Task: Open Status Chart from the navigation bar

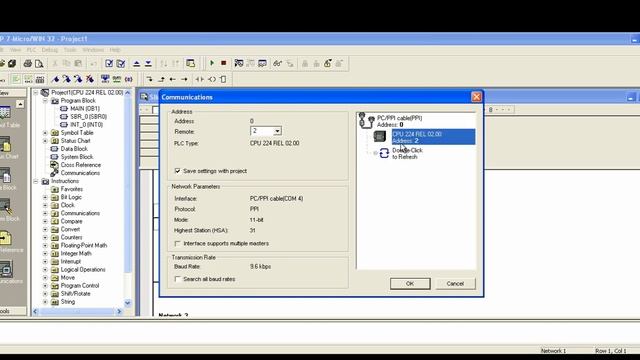Action: coord(6,148)
